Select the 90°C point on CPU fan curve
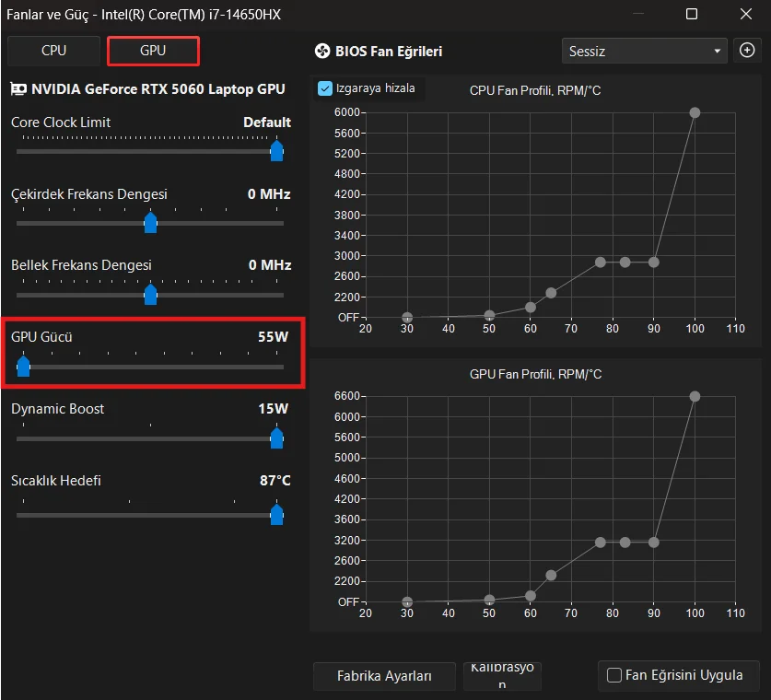771x700 pixels. [653, 262]
